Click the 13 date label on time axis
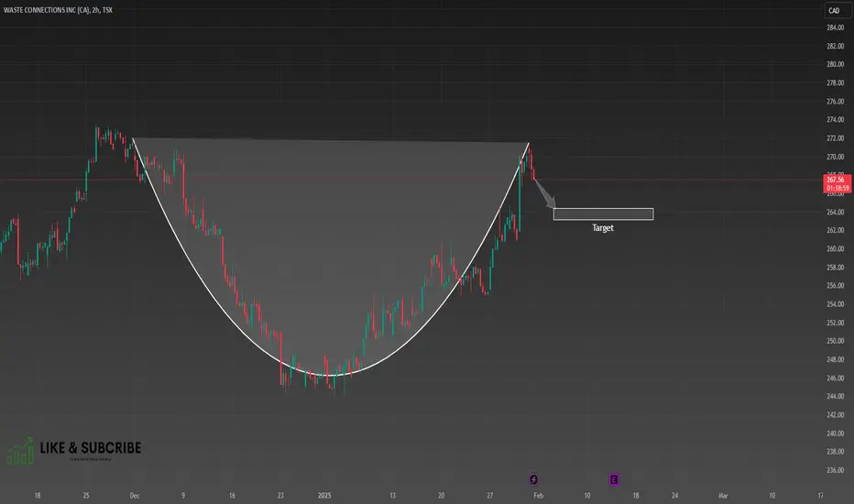The width and height of the screenshot is (854, 504). 392,495
